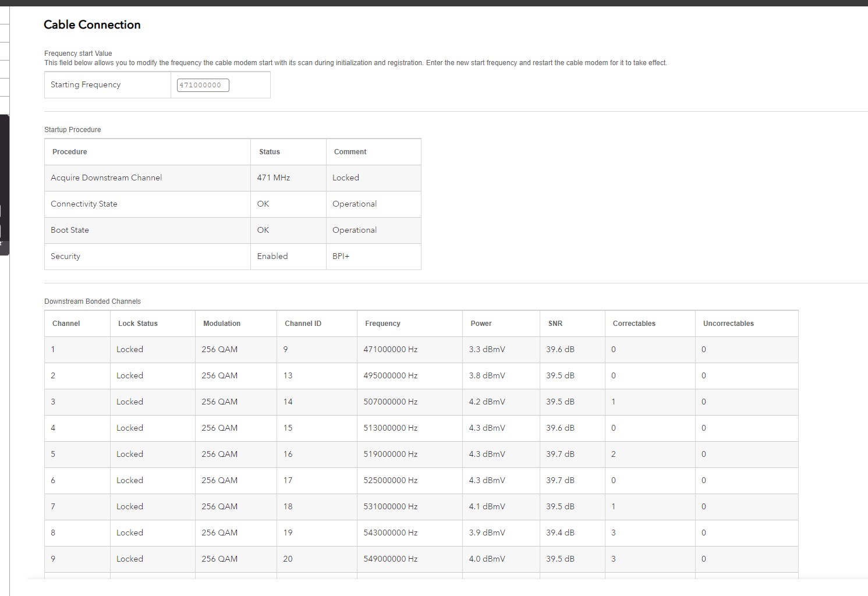Click the Channel ID column header
The height and width of the screenshot is (596, 868).
pyautogui.click(x=303, y=324)
